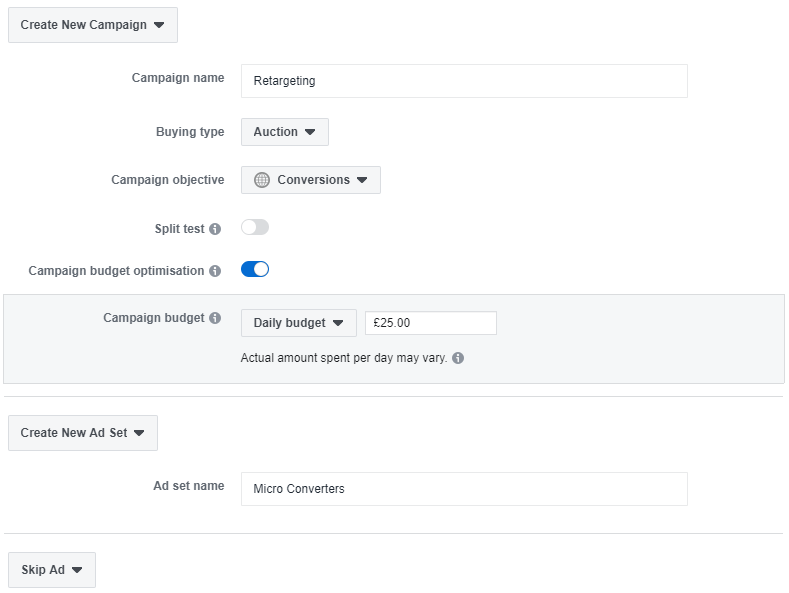Screen dimensions: 789x593
Task: Click the caret on Create New Ad Set
Action: 139,433
